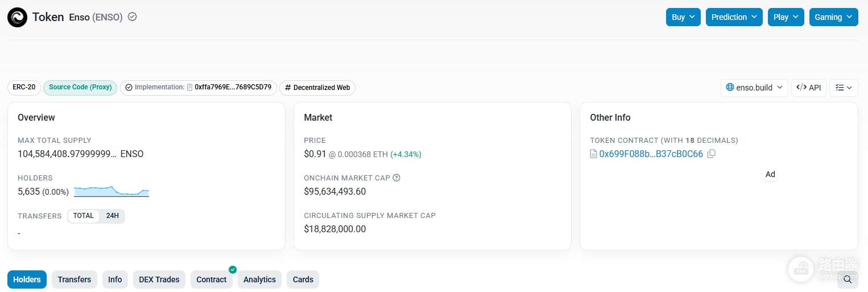
Task: Click the max total supply value
Action: [80, 154]
